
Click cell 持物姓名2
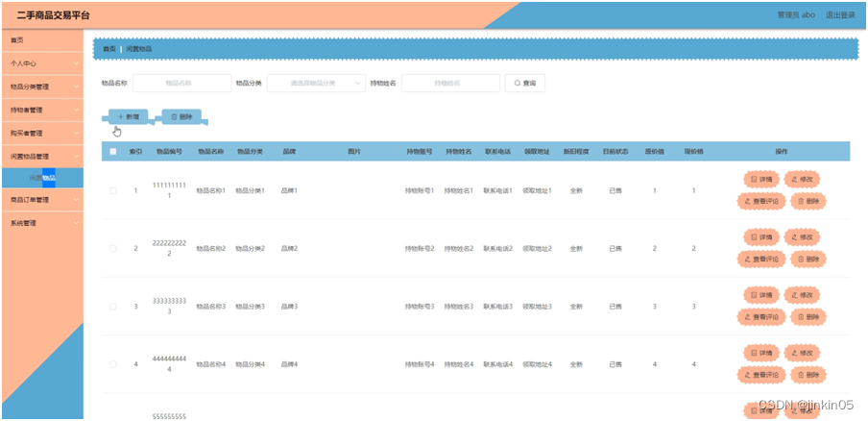[x=459, y=249]
